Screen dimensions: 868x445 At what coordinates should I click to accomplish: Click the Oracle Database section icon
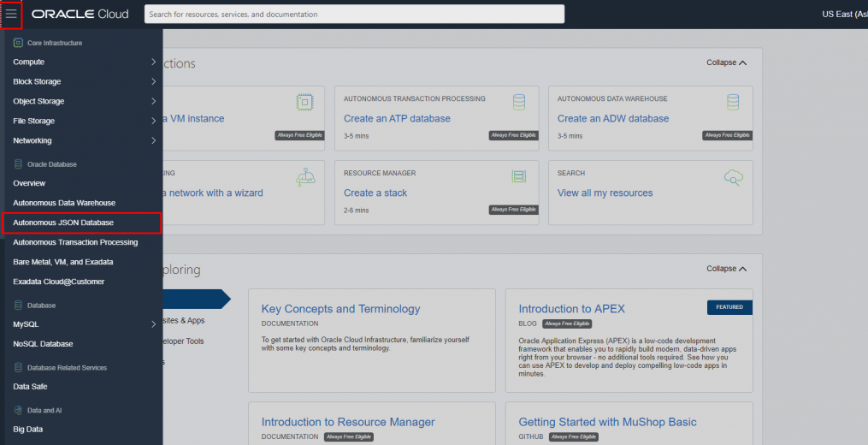[x=18, y=164]
